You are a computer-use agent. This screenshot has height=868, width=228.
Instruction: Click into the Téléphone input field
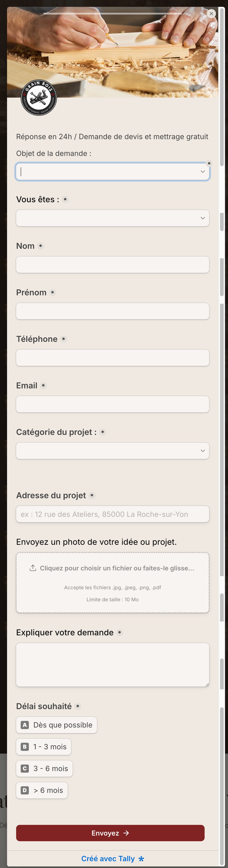coord(113,358)
